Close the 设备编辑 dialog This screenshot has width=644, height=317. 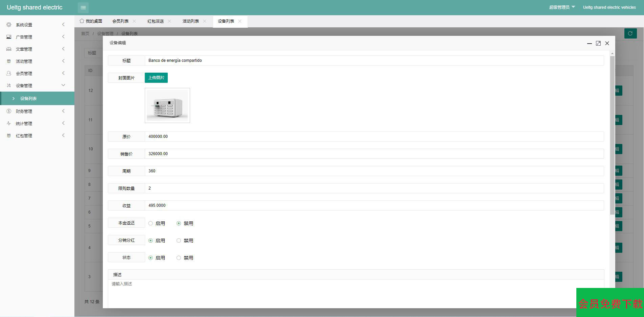coord(607,43)
